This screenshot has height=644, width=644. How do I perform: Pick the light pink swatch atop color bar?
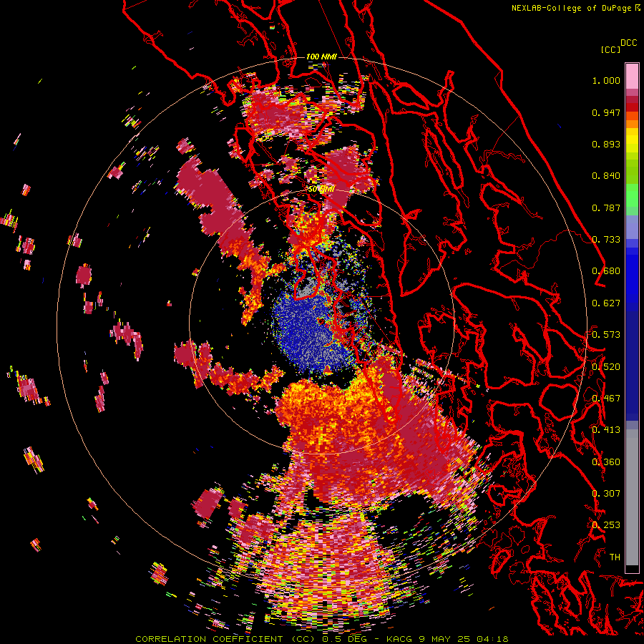pos(632,76)
